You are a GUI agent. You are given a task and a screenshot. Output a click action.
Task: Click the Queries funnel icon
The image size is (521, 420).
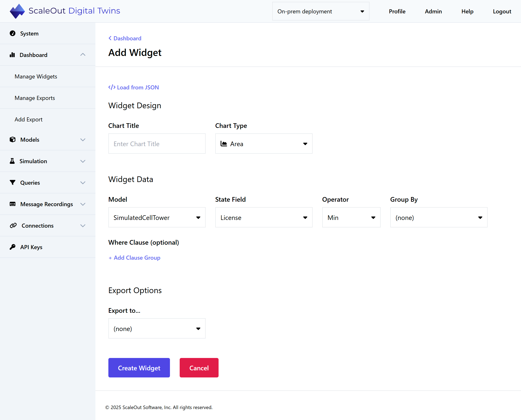13,183
